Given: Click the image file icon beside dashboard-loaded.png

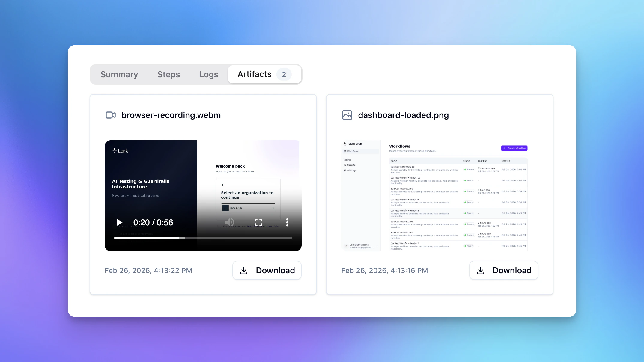Looking at the screenshot, I should tap(347, 115).
